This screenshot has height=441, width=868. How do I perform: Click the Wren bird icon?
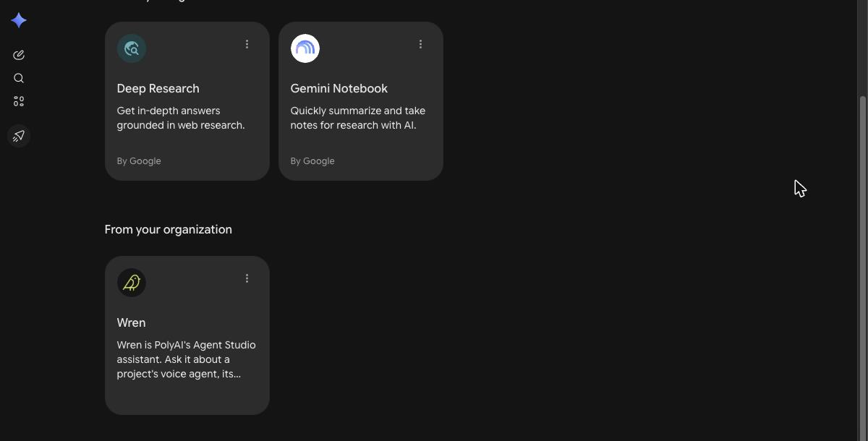click(x=132, y=283)
